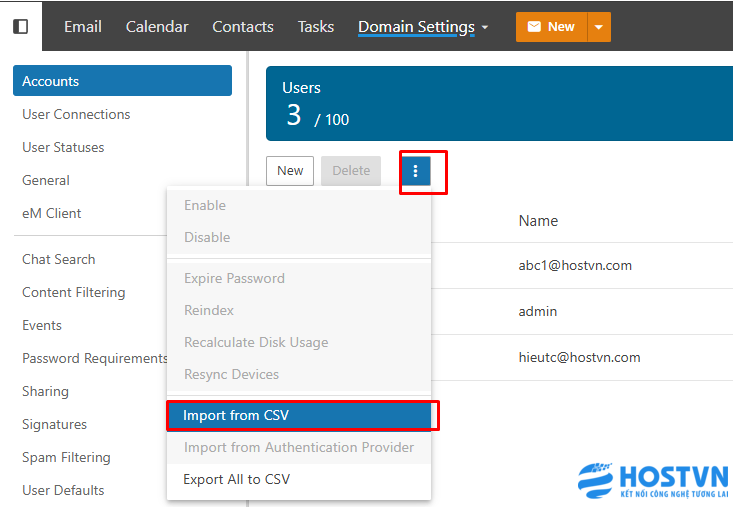Click the envelope New message button

click(x=550, y=27)
